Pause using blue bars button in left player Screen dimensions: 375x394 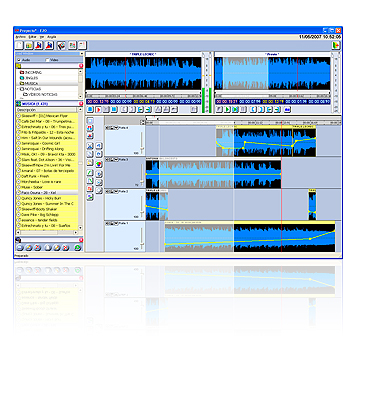[x=114, y=109]
